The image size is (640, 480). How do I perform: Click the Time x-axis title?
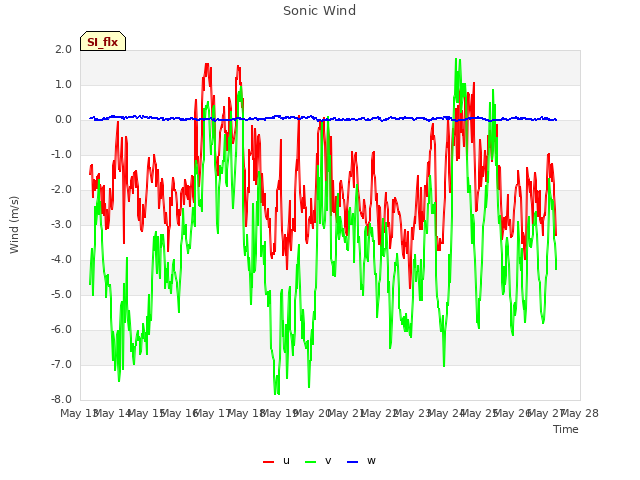(566, 429)
